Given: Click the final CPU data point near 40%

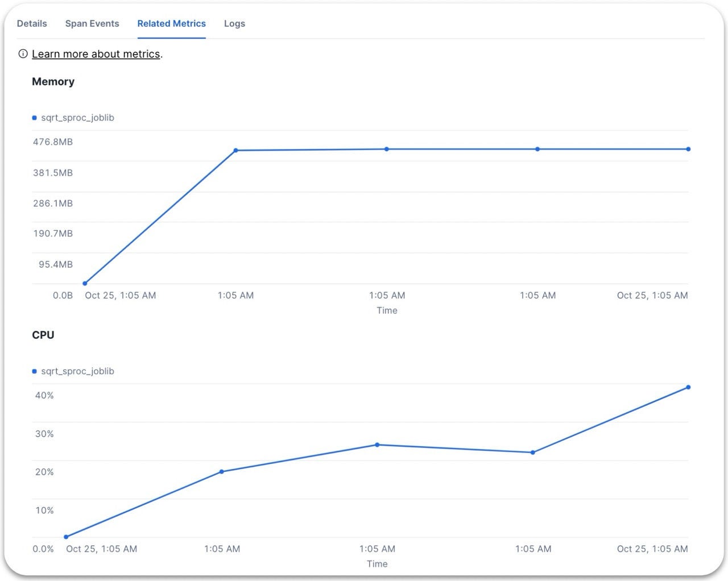Looking at the screenshot, I should (688, 387).
